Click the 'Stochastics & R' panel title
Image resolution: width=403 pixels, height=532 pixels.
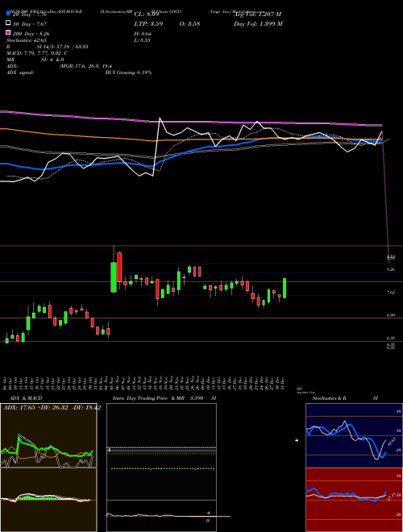click(329, 398)
